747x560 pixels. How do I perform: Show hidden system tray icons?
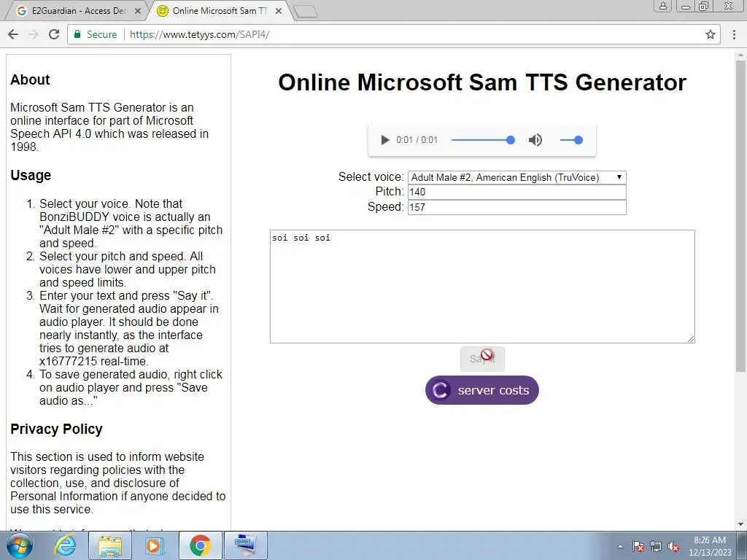pyautogui.click(x=620, y=546)
